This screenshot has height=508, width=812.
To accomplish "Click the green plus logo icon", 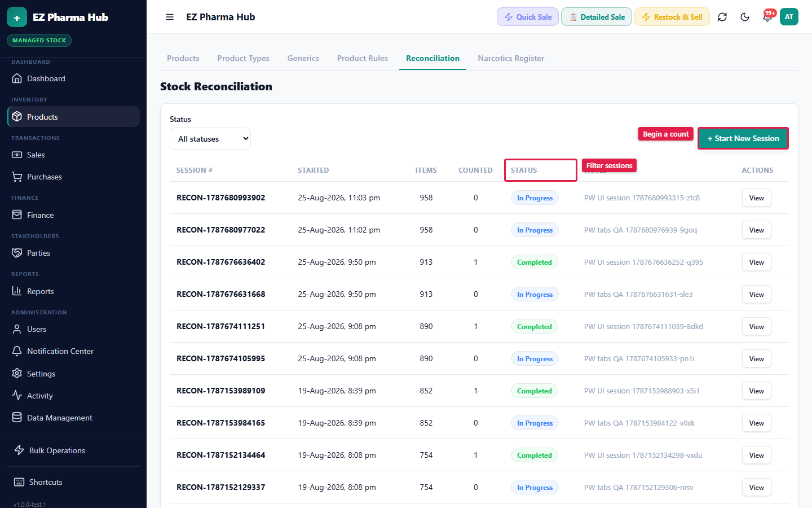I will point(17,17).
